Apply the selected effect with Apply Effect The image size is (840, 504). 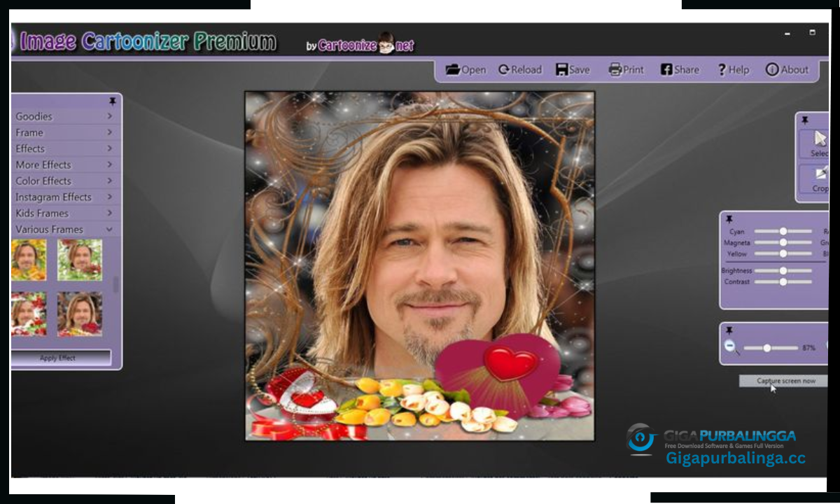(x=61, y=358)
